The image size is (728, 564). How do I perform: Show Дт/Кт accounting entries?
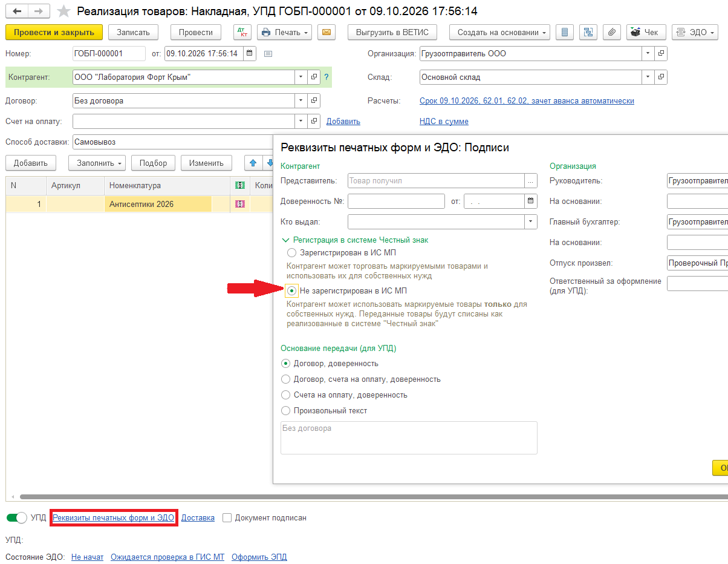pyautogui.click(x=242, y=32)
